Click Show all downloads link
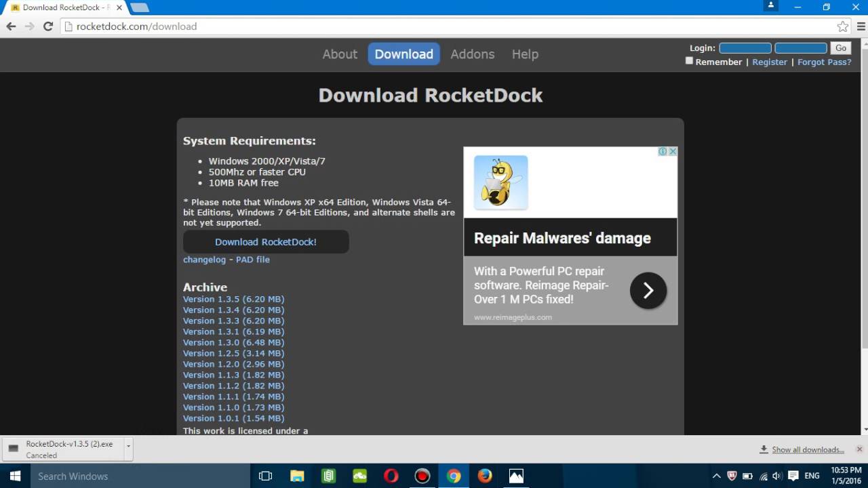 808,449
